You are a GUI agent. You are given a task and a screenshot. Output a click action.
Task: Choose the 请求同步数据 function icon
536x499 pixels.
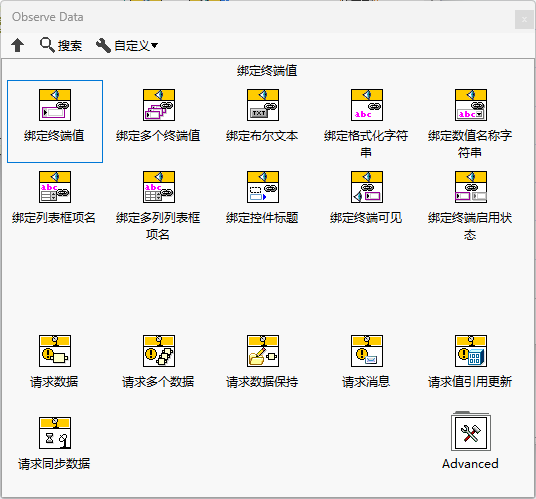coord(55,433)
